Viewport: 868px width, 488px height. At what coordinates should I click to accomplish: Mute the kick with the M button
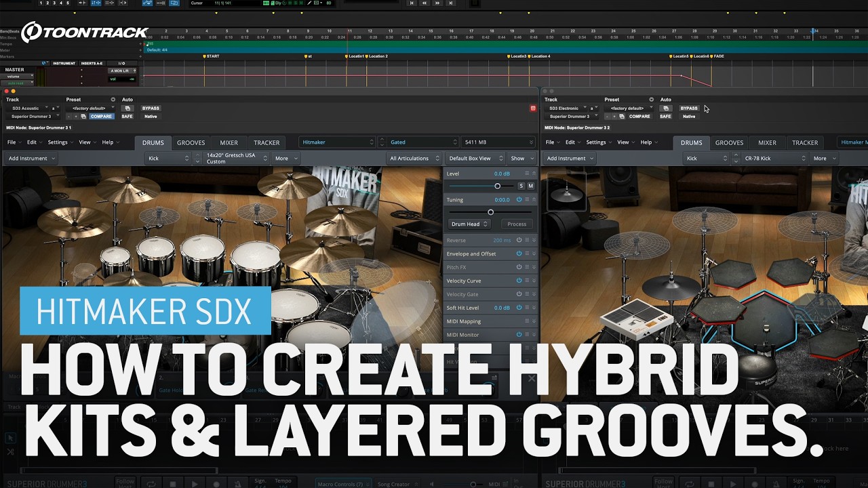(x=530, y=186)
